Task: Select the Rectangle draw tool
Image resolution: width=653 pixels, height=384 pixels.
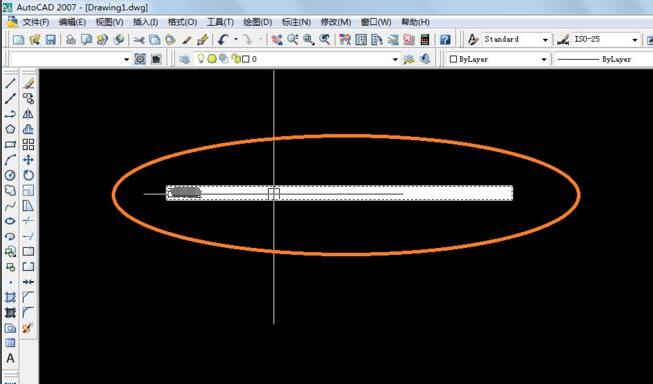Action: point(10,145)
